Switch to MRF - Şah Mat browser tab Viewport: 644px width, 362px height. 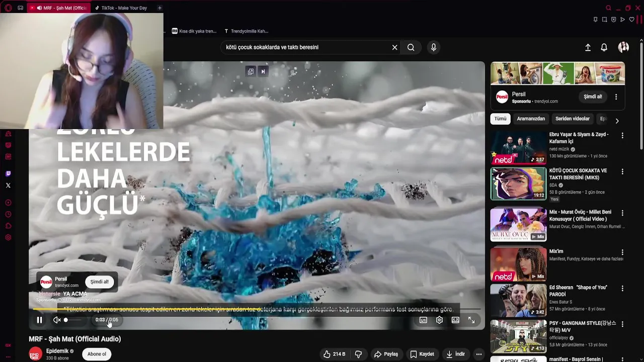[58, 8]
